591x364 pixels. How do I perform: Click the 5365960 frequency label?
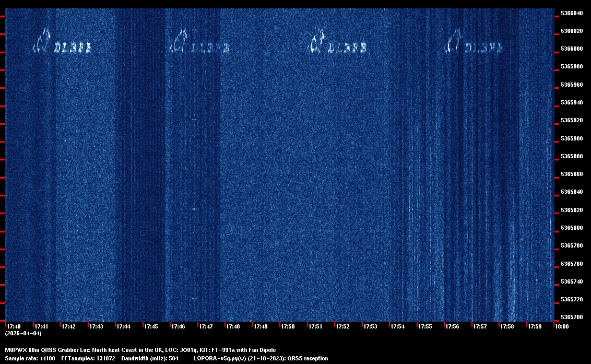572,85
